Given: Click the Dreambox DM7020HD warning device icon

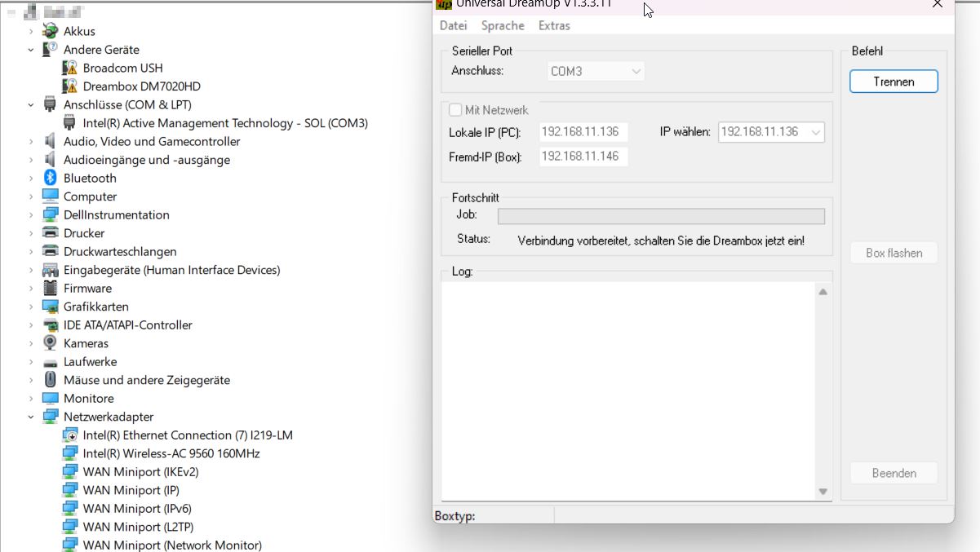Looking at the screenshot, I should pos(70,86).
